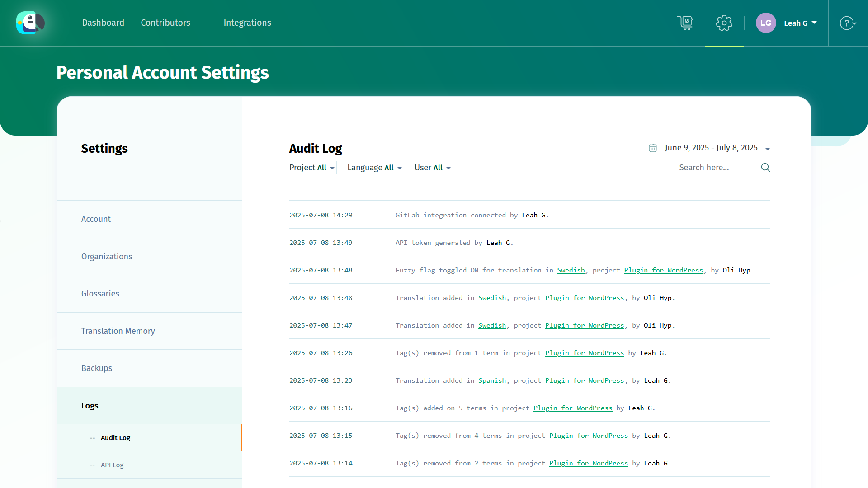Select Translation Memory in settings sidebar
Screen dimensions: 868x488
[149, 331]
